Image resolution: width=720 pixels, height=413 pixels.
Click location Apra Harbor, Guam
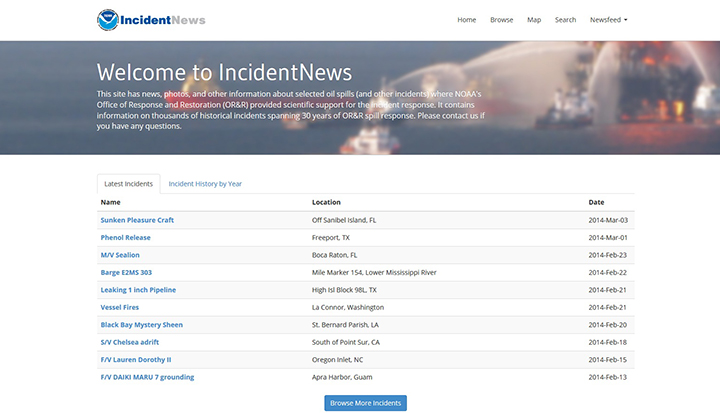pos(342,377)
